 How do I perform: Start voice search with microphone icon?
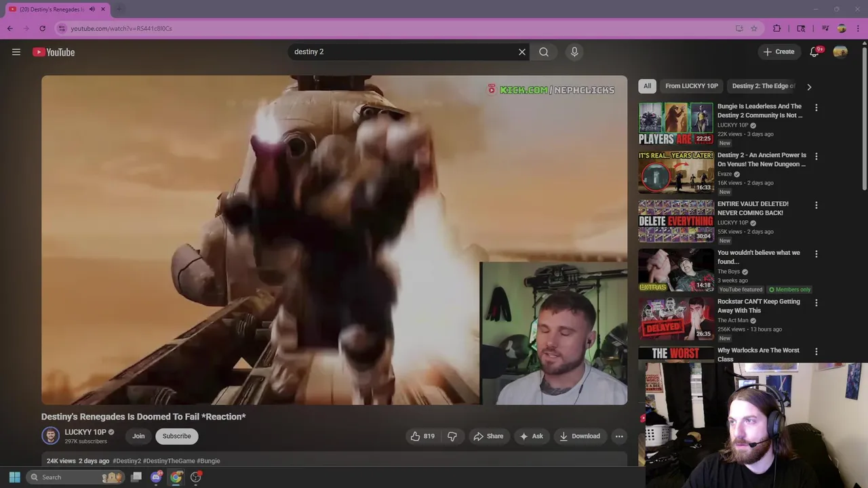pyautogui.click(x=574, y=52)
